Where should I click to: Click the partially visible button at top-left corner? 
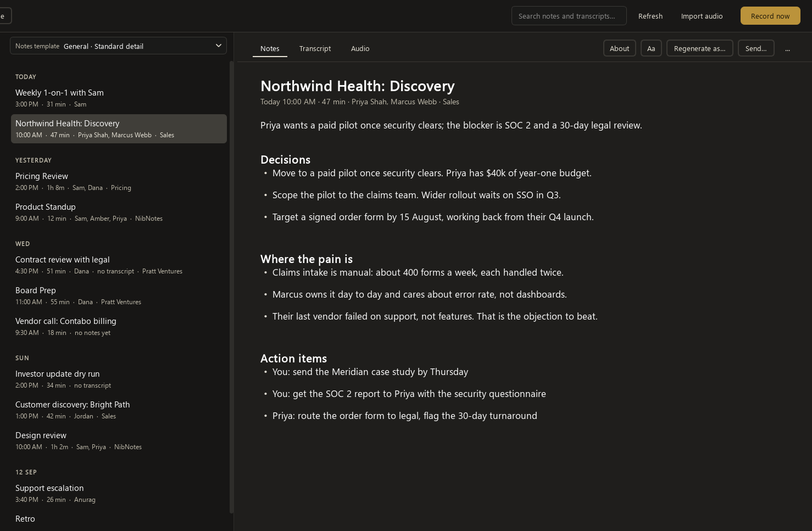(5, 16)
